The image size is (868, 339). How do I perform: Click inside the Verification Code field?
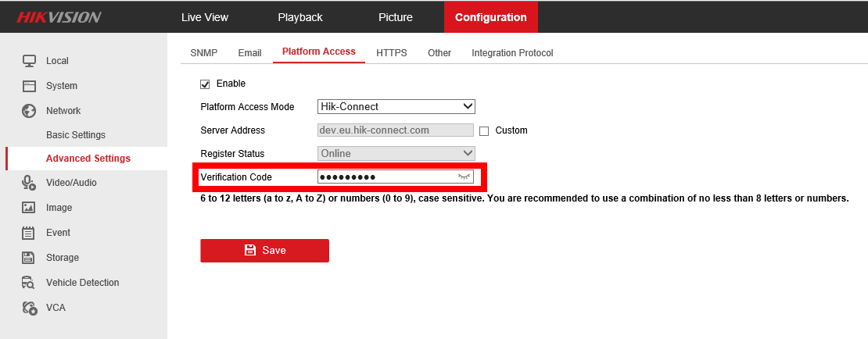pos(383,177)
